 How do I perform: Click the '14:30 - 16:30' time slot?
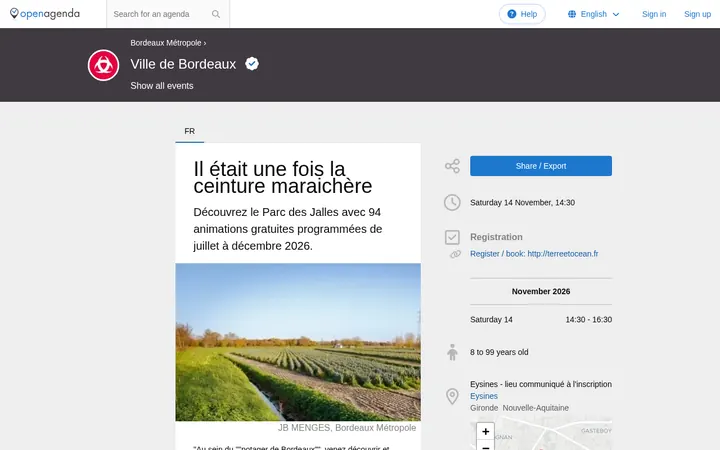(588, 320)
